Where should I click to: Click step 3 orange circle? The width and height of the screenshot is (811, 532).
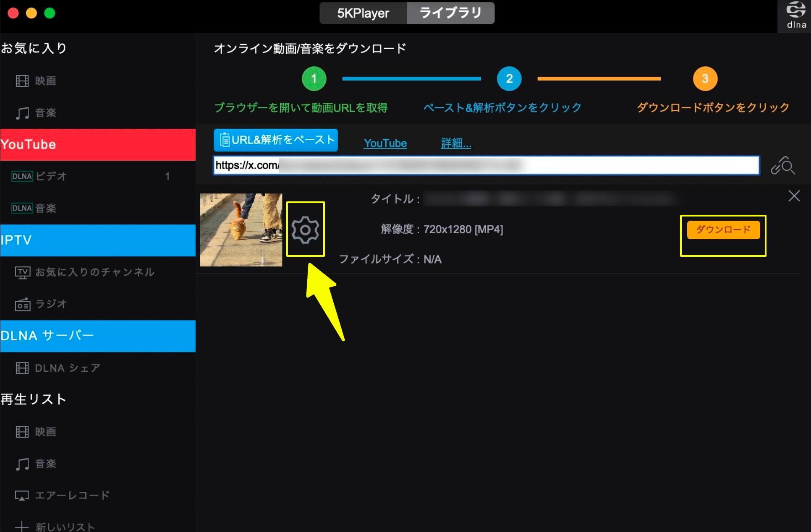point(705,78)
